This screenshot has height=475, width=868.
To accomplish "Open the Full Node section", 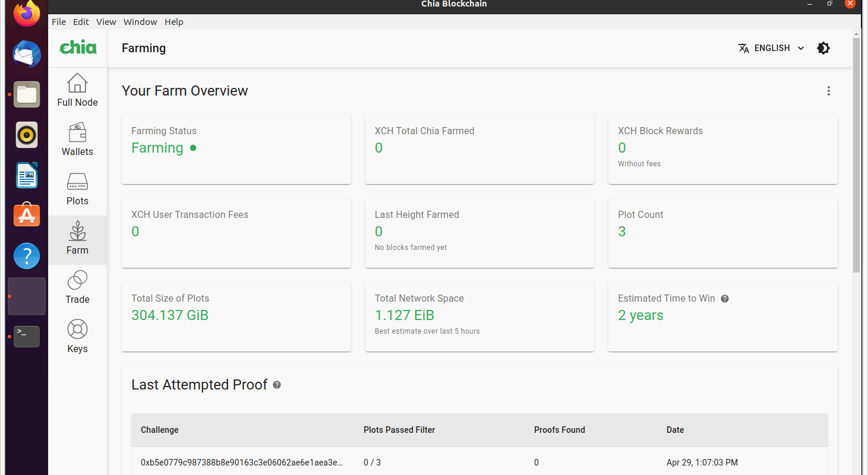I will tap(77, 90).
